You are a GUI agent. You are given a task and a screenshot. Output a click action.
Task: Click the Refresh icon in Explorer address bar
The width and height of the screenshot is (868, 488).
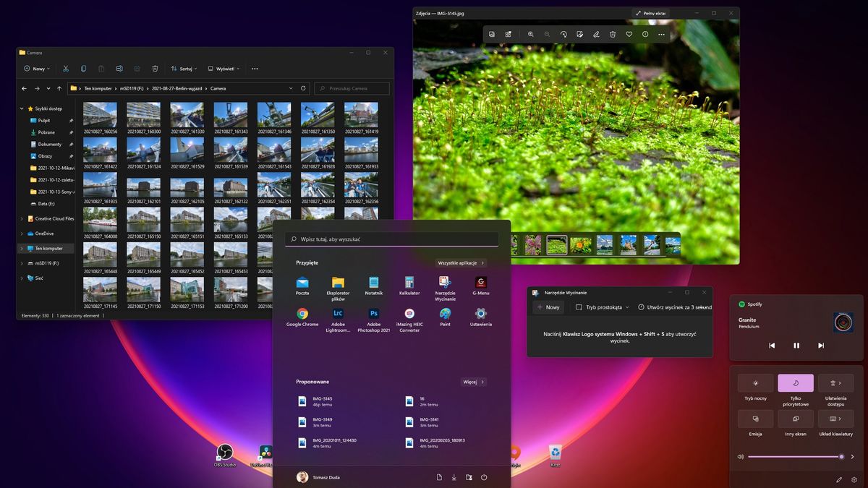pos(303,88)
